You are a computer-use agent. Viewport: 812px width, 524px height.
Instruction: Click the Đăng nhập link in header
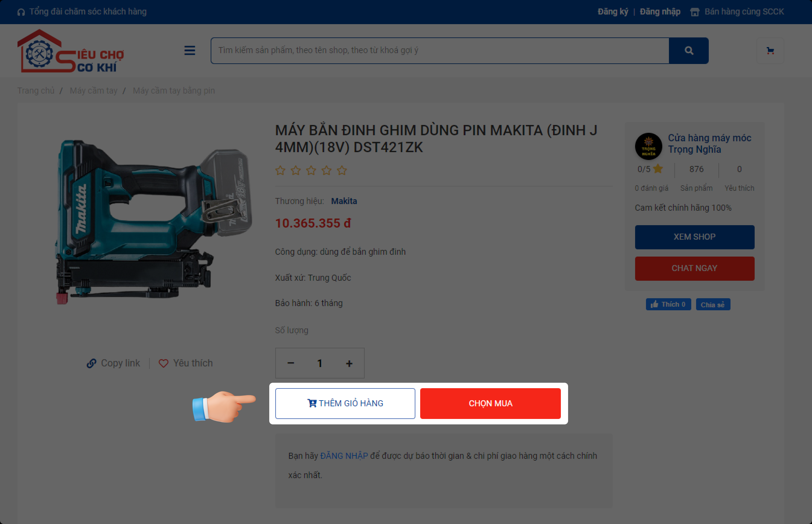point(660,11)
